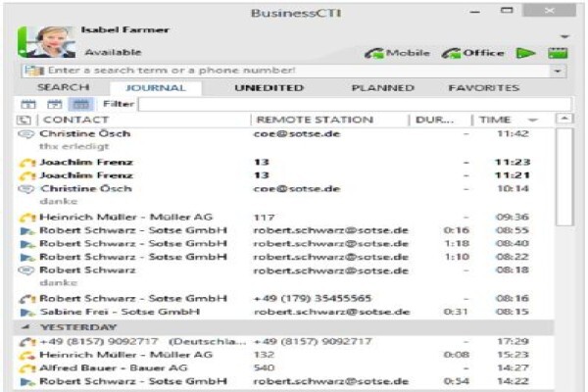Image resolution: width=588 pixels, height=392 pixels.
Task: Collapse the YESTERDAY group
Action: coord(25,327)
